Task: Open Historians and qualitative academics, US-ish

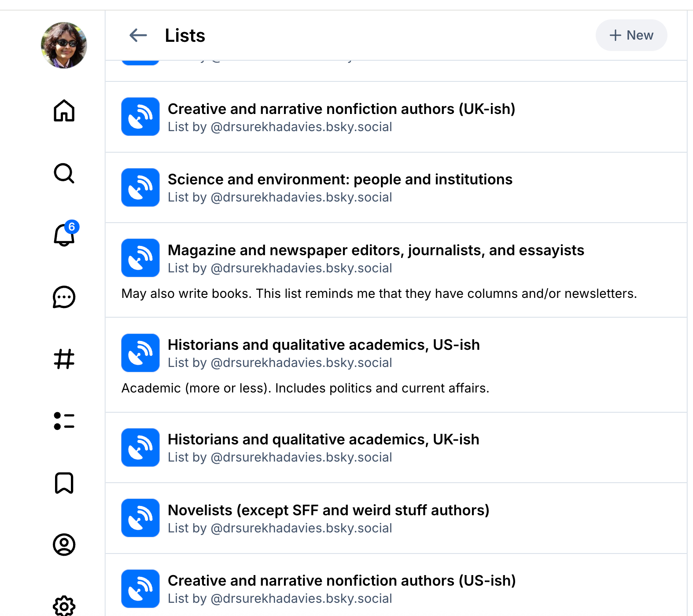Action: point(324,345)
